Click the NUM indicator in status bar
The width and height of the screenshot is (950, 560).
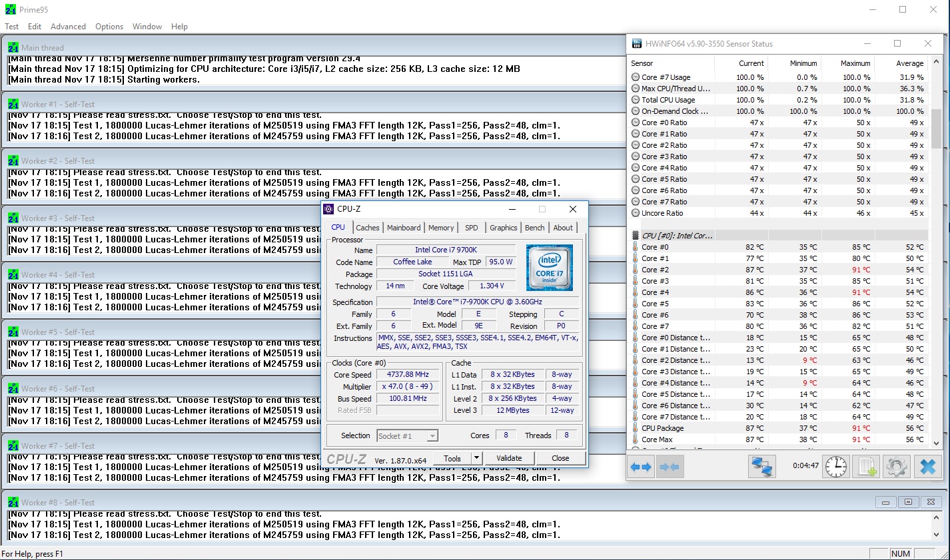point(901,553)
